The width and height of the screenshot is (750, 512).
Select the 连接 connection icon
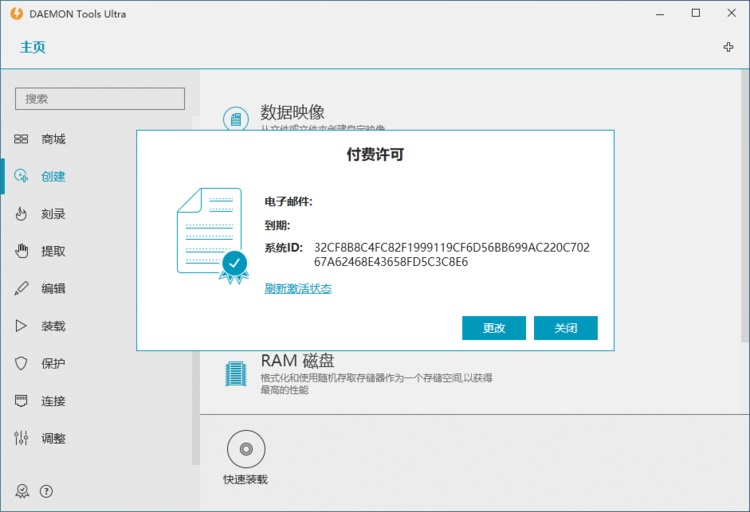21,401
